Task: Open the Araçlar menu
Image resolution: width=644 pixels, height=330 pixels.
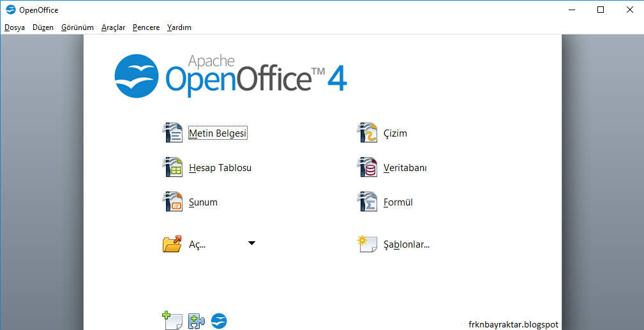Action: tap(114, 27)
